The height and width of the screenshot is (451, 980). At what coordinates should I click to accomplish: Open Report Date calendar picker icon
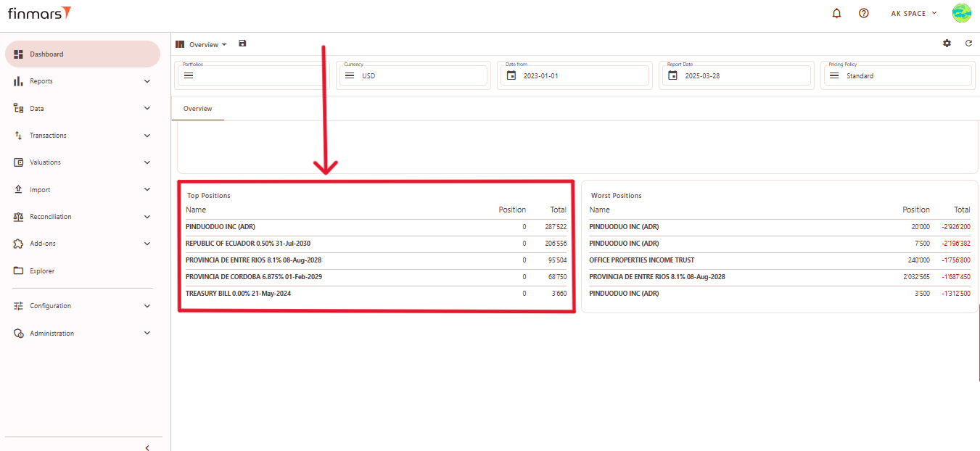click(673, 75)
